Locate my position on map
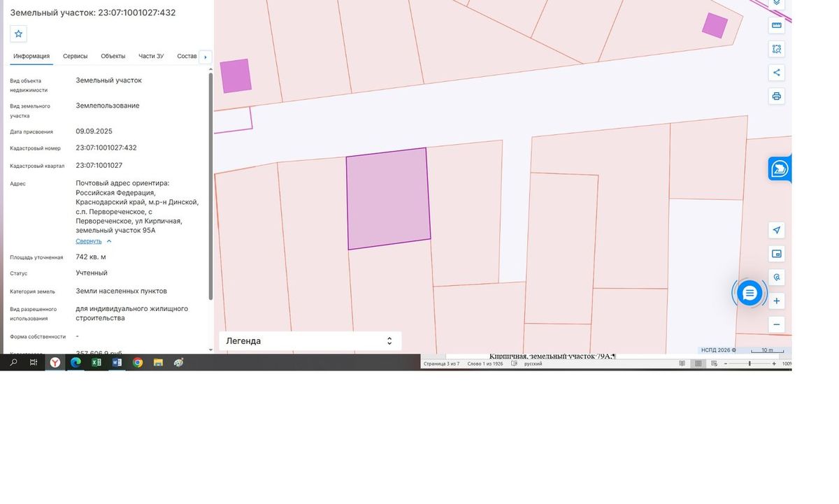The height and width of the screenshot is (504, 839). click(776, 230)
